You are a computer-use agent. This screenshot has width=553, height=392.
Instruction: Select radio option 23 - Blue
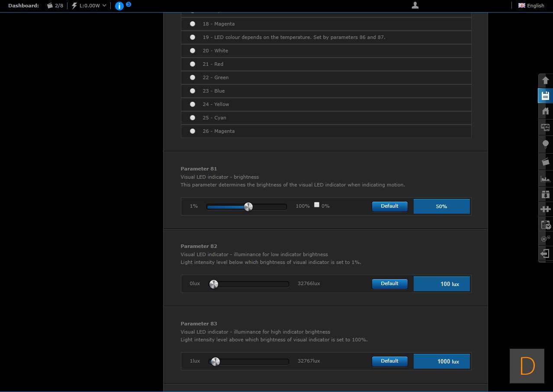193,91
